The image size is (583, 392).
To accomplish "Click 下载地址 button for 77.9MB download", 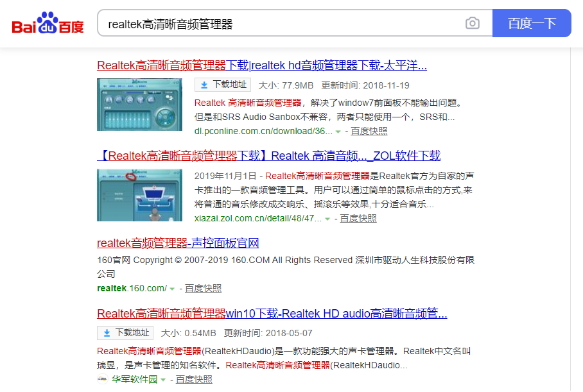I will (223, 85).
